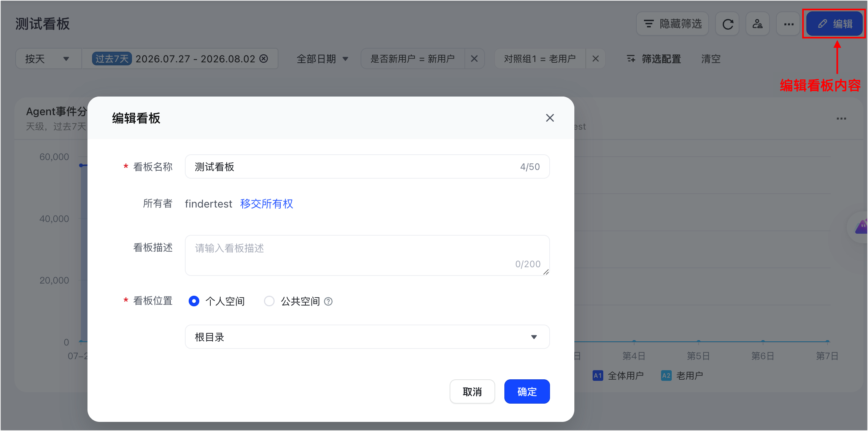Open the share user icon
The image size is (868, 431).
pos(758,24)
